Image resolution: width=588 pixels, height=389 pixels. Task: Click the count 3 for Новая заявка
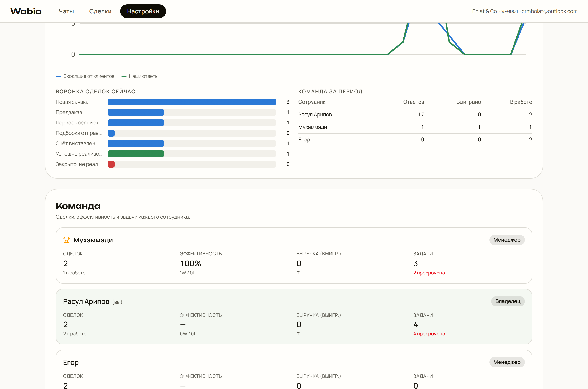(x=288, y=102)
